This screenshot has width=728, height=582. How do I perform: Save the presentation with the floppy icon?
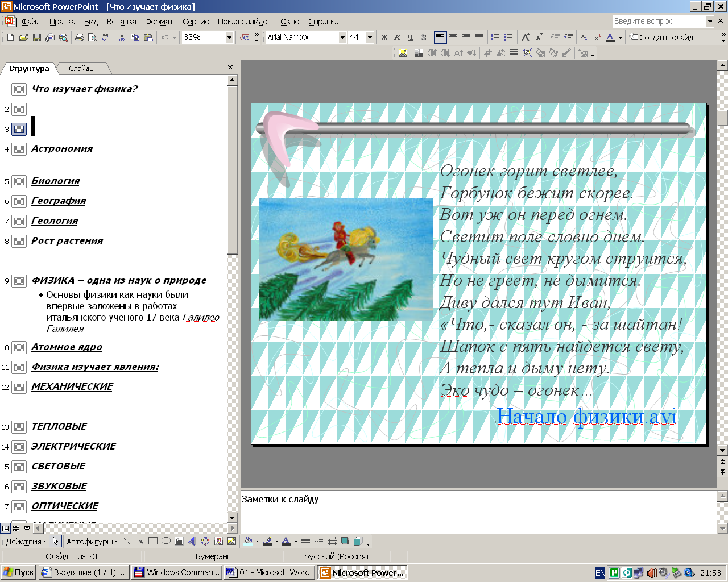(36, 38)
